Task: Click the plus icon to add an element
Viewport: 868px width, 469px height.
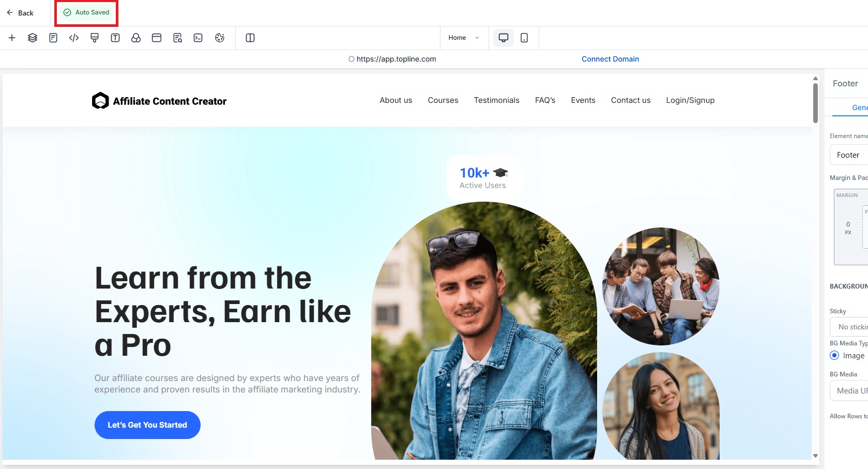Action: pos(12,38)
